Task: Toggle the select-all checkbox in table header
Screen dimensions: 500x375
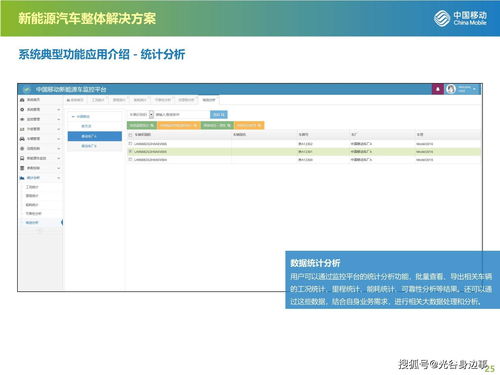Action: (130, 135)
